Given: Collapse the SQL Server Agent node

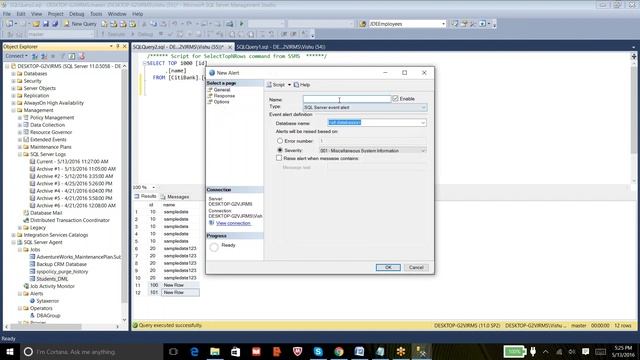Looking at the screenshot, I should pos(13,242).
